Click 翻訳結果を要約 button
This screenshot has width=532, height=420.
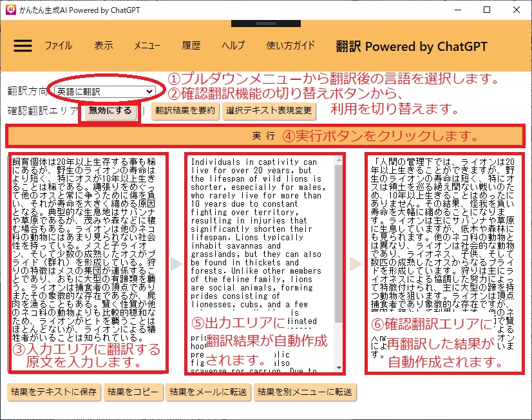(185, 111)
